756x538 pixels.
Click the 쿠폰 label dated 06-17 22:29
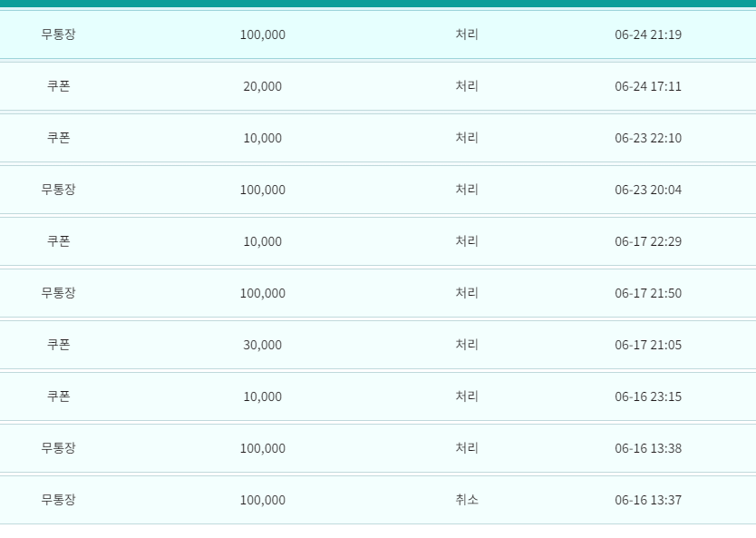pyautogui.click(x=58, y=240)
